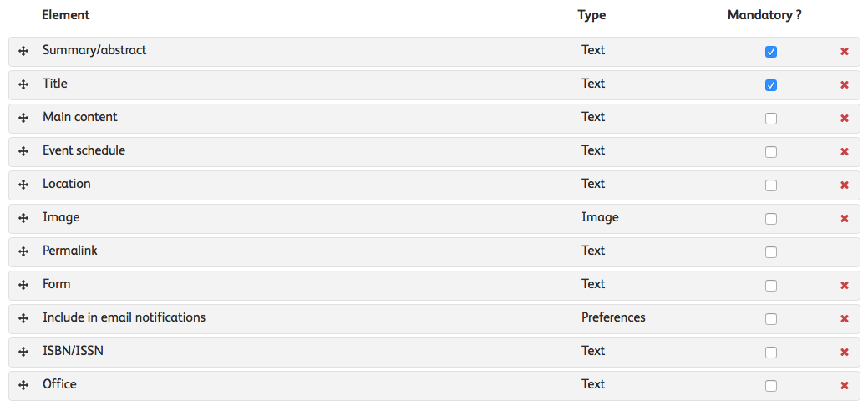Uncheck the Title mandatory checkbox
This screenshot has width=868, height=411.
[771, 85]
